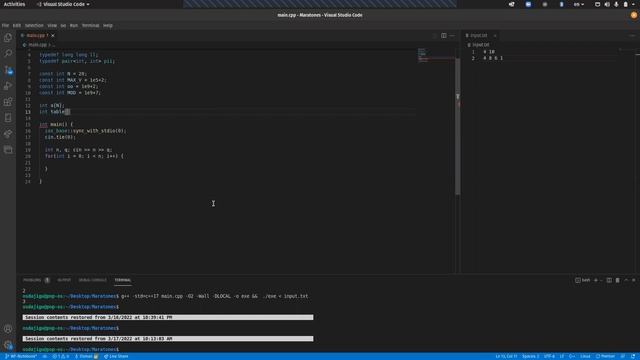Open the Search view in the activity bar
The height and width of the screenshot is (360, 640).
tap(8, 53)
